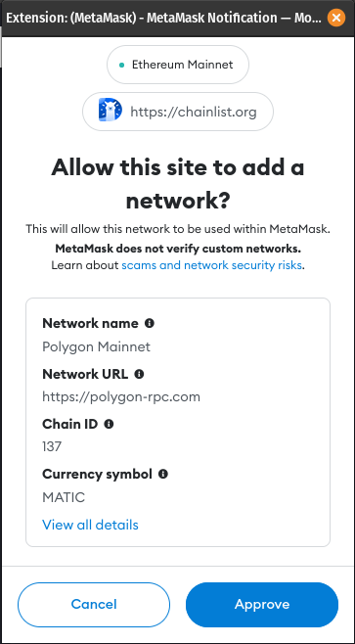Open scams and network security risks link
This screenshot has height=644, width=355.
[212, 265]
